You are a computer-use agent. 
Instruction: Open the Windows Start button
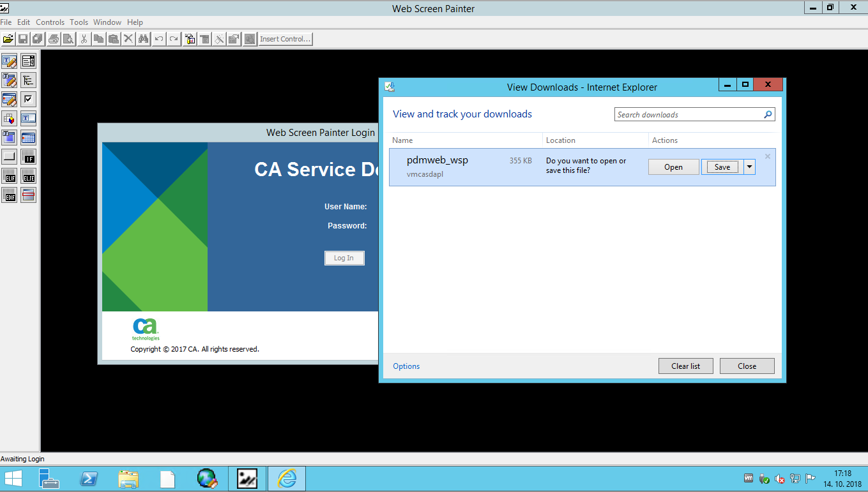[x=13, y=479]
